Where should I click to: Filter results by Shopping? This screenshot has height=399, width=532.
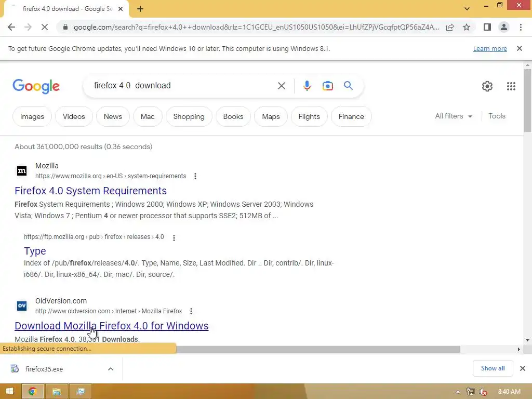point(189,116)
